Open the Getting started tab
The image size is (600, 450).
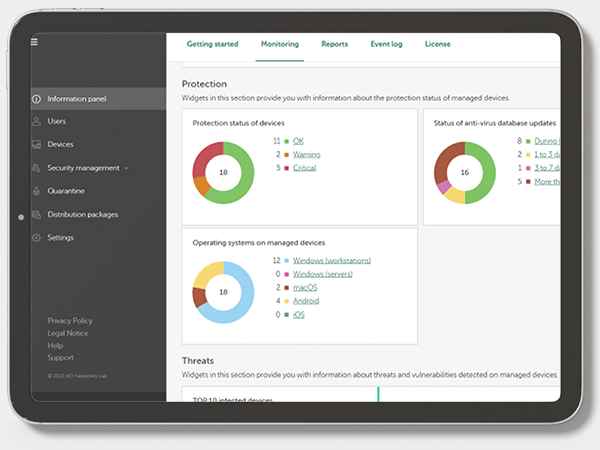pyautogui.click(x=212, y=44)
